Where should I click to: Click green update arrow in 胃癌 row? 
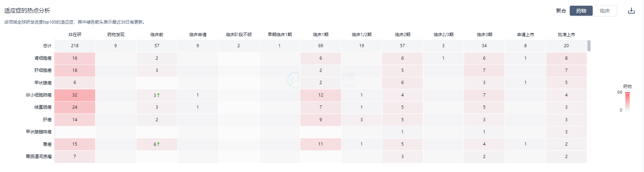158,144
